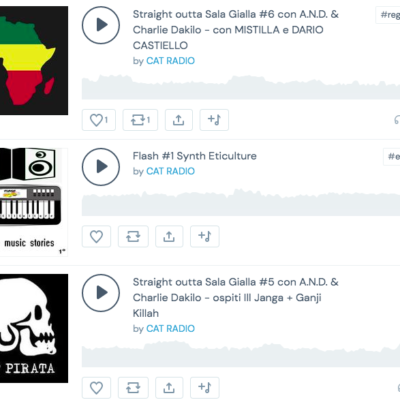Repost Flash #1 Synth Eticulture

tap(133, 236)
